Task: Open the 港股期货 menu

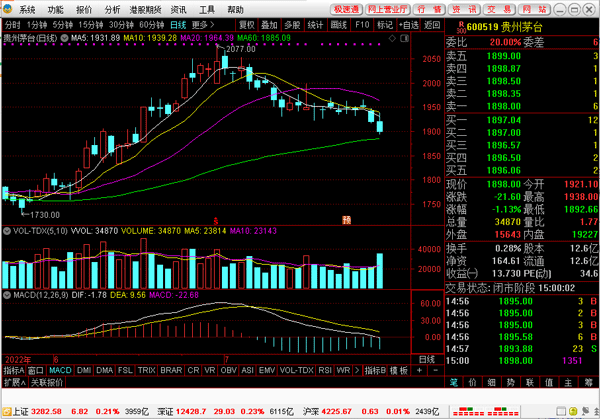Action: (x=145, y=10)
